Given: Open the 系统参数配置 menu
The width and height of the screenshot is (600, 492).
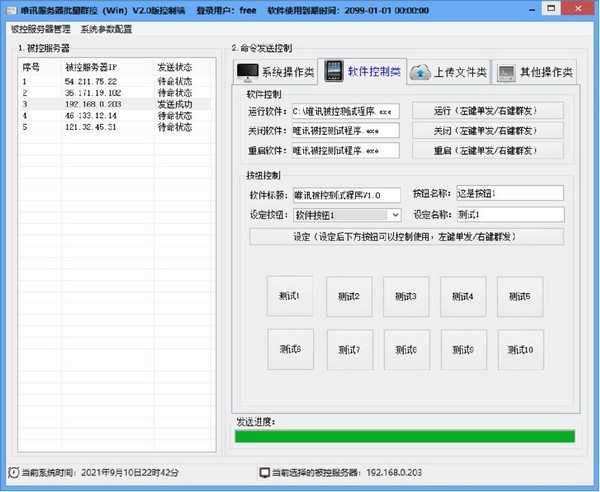Looking at the screenshot, I should (x=106, y=29).
